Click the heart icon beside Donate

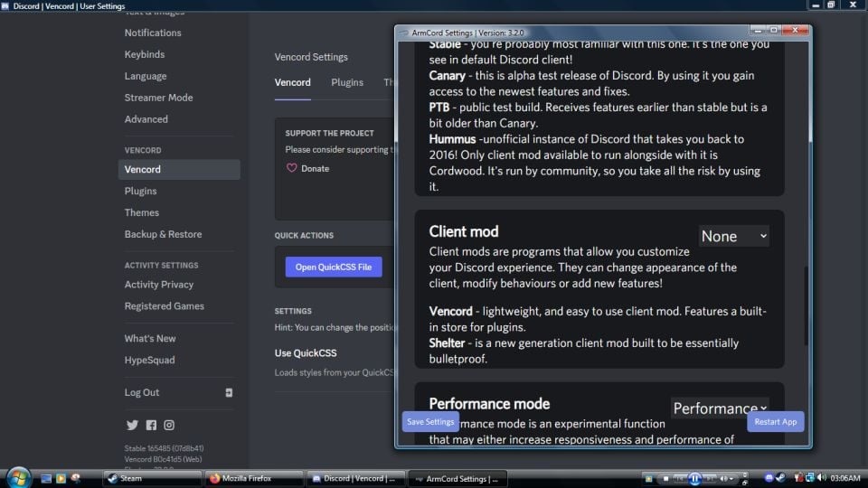pos(291,168)
